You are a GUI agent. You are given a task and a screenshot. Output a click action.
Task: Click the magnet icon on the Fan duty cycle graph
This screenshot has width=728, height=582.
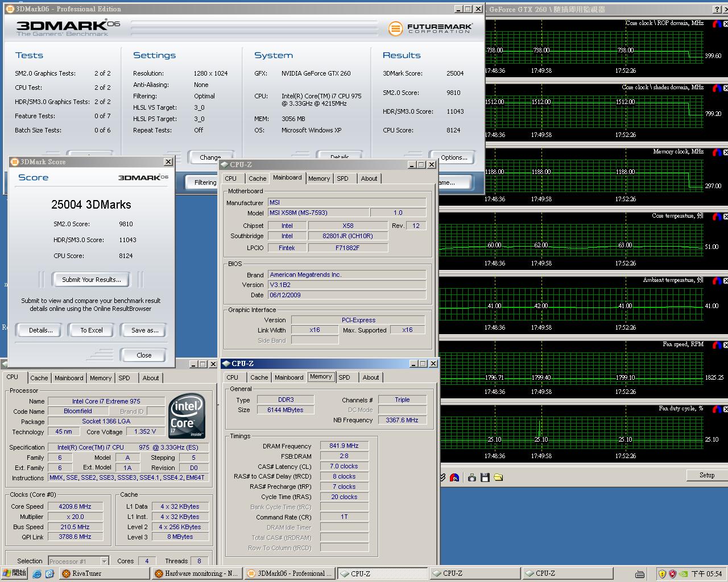pos(717,409)
